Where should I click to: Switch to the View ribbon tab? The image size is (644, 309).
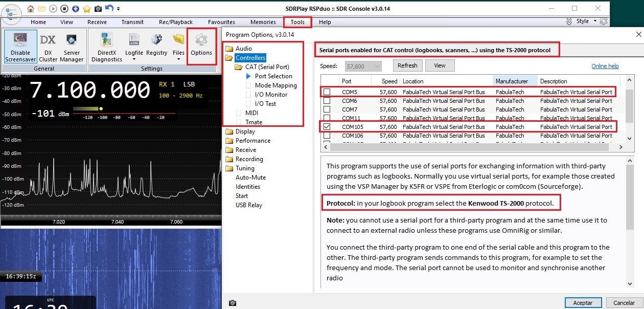point(67,22)
